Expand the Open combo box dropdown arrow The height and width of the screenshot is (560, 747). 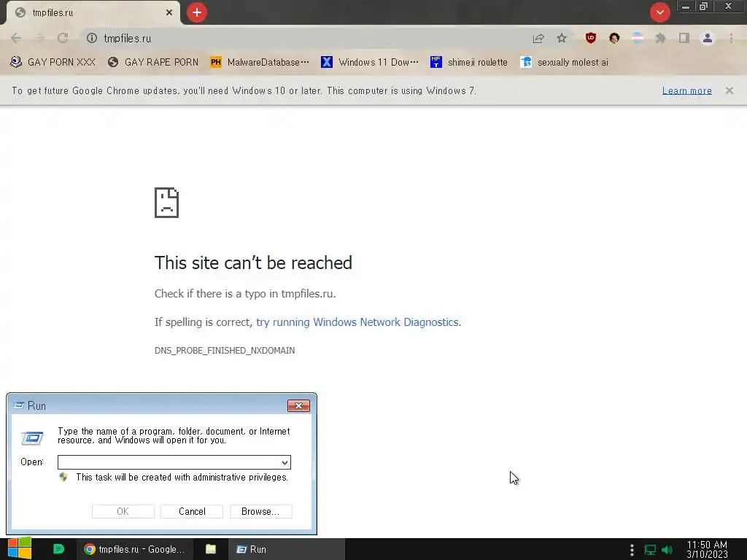(285, 462)
